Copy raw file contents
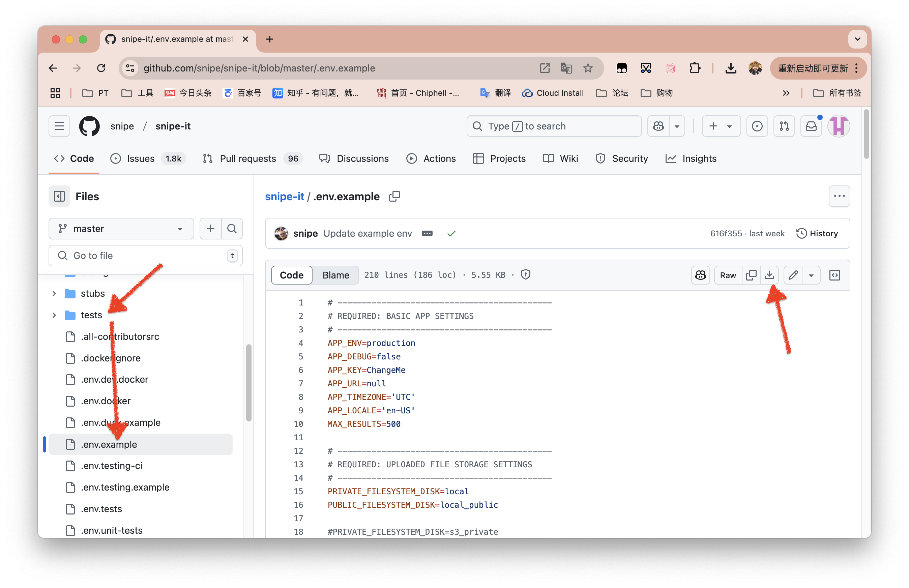 (751, 275)
